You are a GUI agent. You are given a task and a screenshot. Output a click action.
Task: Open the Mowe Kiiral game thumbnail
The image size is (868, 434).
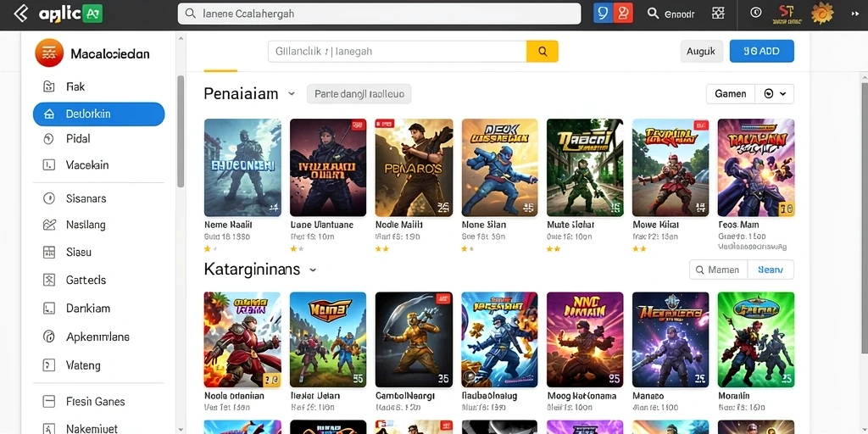point(670,167)
